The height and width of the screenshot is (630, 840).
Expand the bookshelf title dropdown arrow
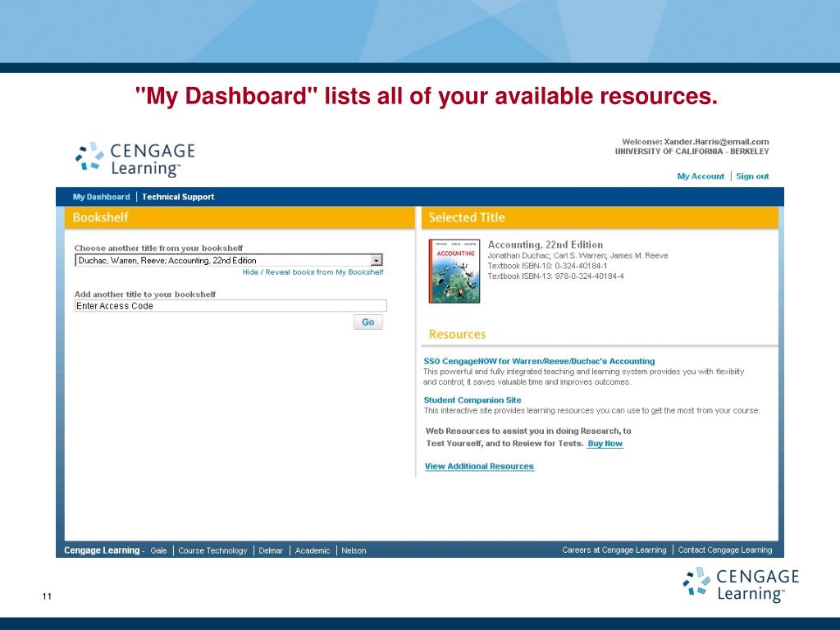point(377,260)
